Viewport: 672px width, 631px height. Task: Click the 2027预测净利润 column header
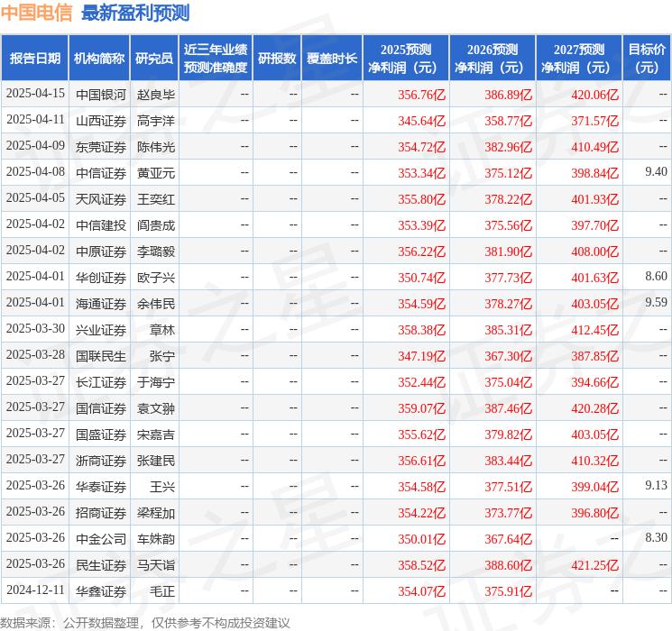(579, 59)
